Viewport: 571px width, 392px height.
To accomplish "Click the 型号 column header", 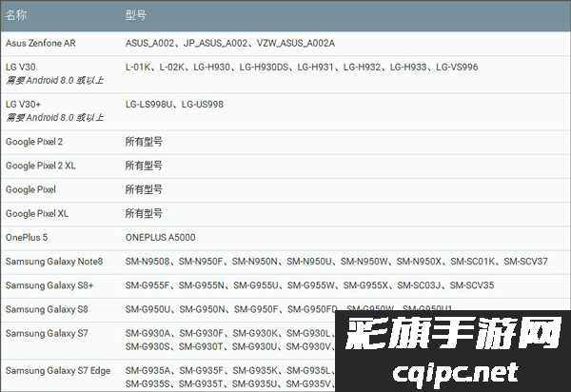I will point(136,16).
